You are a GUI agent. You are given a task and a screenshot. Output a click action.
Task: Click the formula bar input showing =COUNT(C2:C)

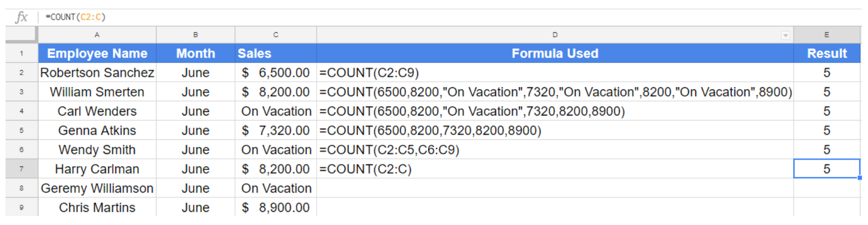coord(201,17)
